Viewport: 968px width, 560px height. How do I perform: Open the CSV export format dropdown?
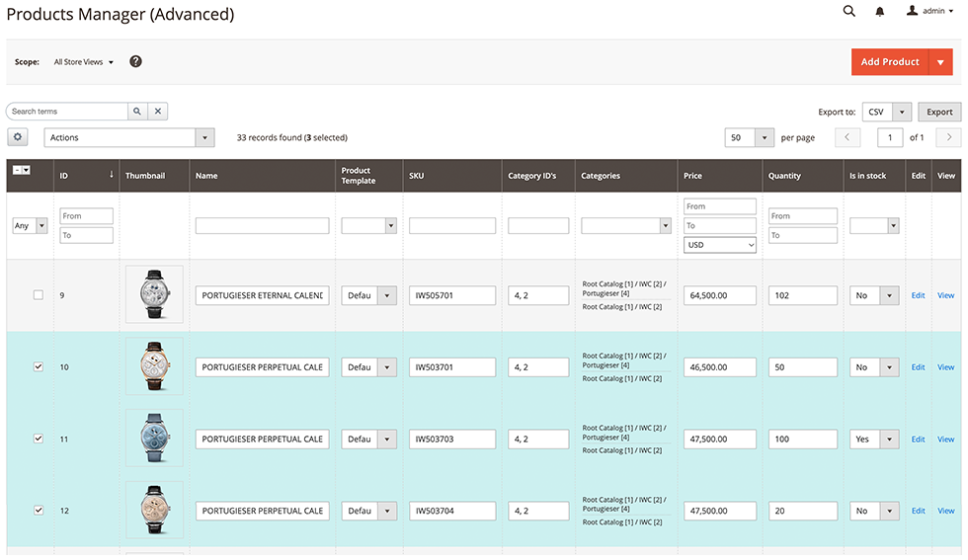887,112
